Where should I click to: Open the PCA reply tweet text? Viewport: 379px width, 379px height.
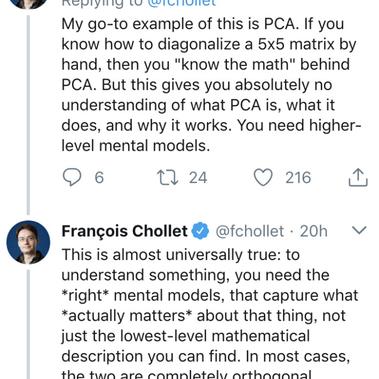pyautogui.click(x=211, y=85)
